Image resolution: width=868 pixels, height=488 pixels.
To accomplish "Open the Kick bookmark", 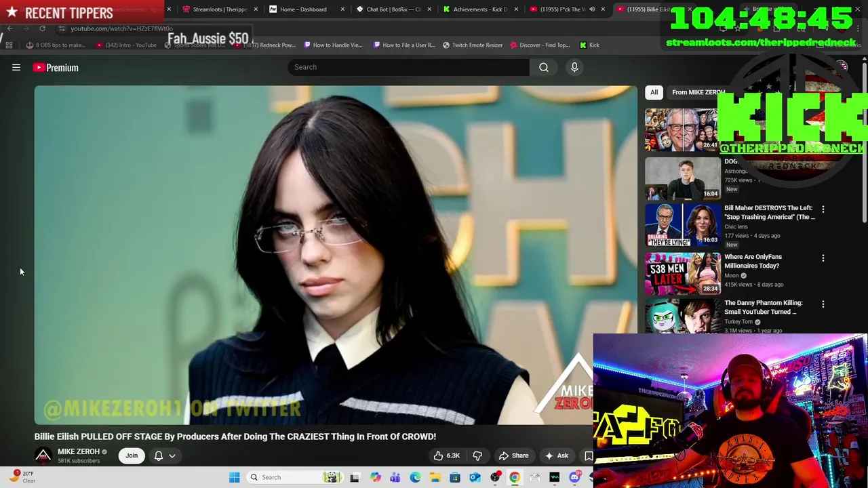I will click(589, 45).
